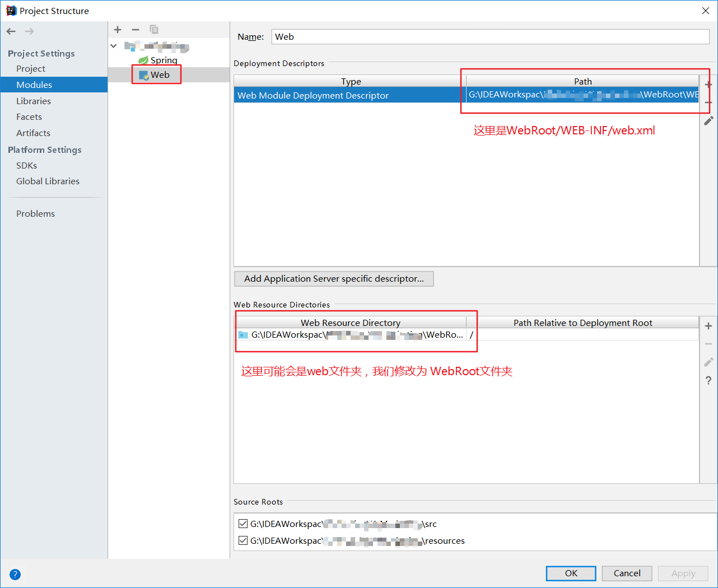Select the Spring facet in the tree
The height and width of the screenshot is (588, 718).
tap(164, 60)
